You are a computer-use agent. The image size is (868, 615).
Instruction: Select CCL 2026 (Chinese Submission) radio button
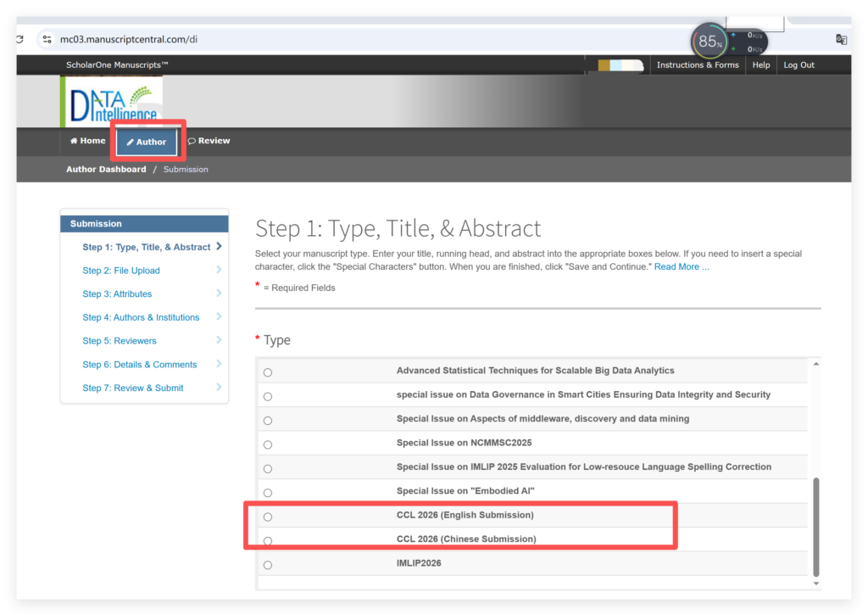[268, 540]
